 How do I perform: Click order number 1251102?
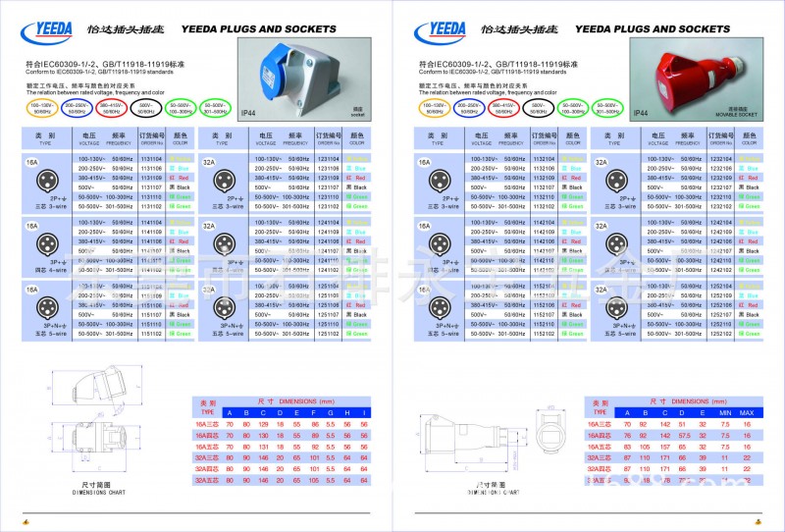329,334
